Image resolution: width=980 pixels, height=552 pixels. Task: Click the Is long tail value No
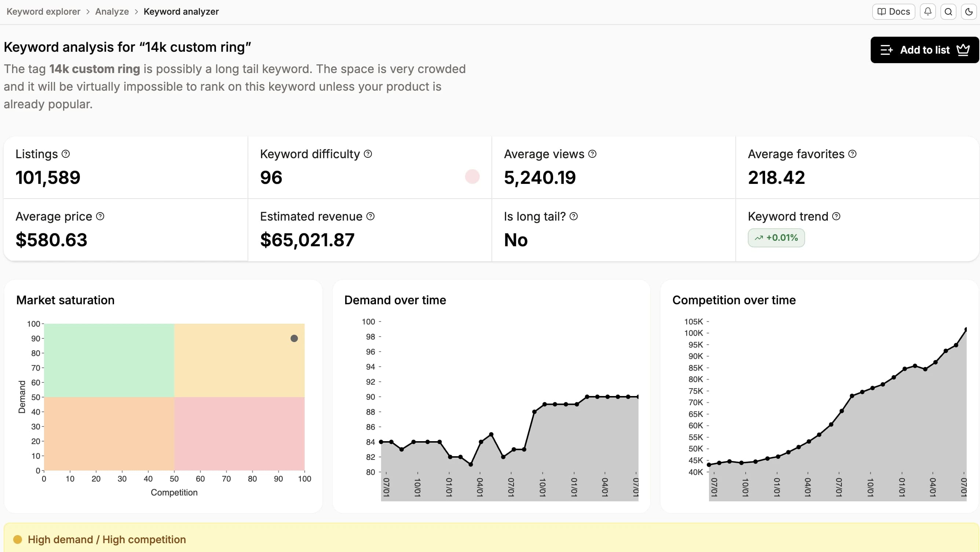pyautogui.click(x=516, y=240)
